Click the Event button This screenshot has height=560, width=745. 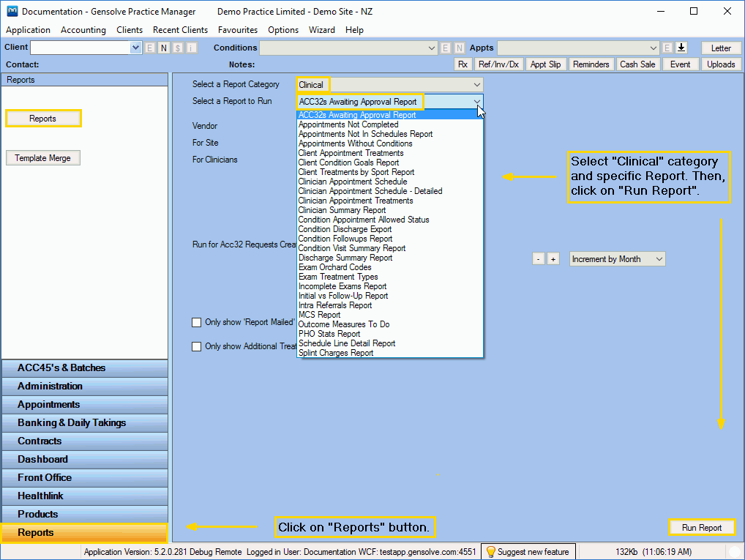click(x=680, y=64)
